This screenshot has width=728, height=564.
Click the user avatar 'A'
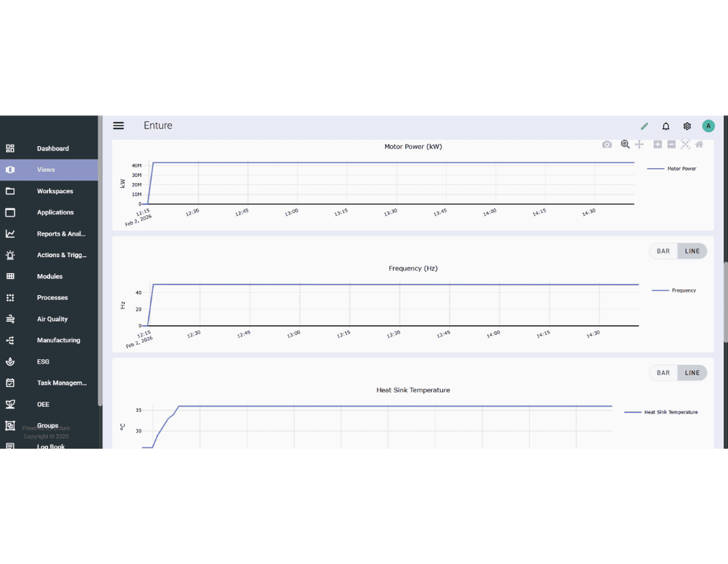click(x=708, y=126)
